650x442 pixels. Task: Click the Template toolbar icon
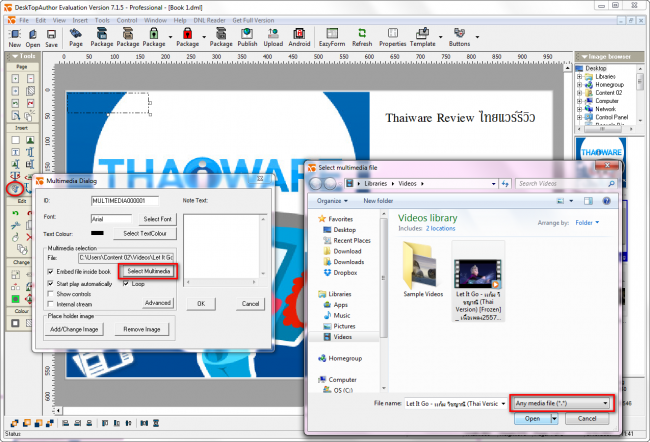click(422, 37)
